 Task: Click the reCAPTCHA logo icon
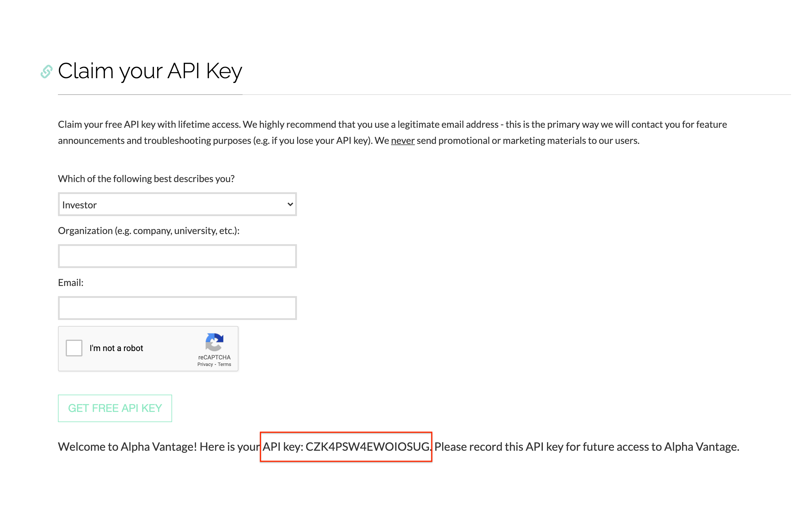(214, 342)
